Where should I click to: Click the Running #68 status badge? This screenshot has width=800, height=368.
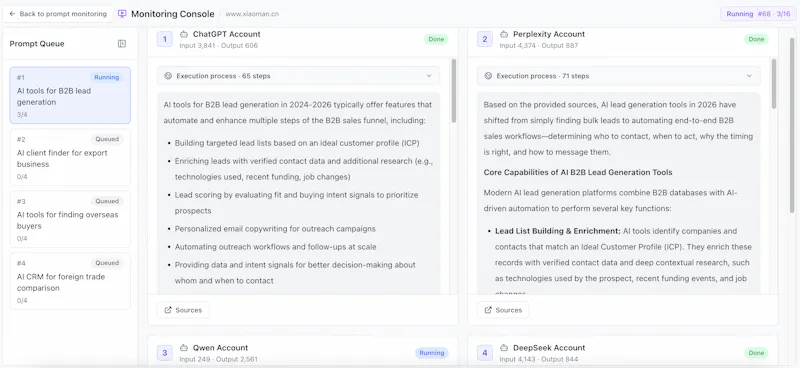pos(758,14)
